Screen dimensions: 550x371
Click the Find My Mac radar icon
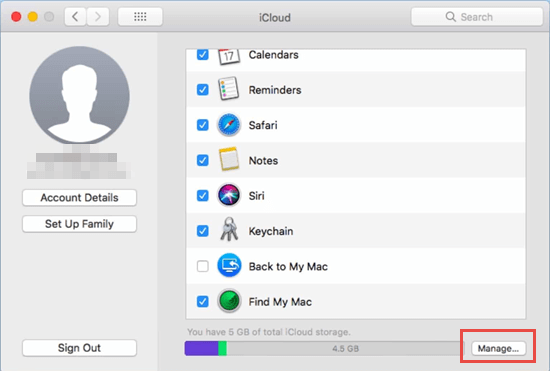229,301
